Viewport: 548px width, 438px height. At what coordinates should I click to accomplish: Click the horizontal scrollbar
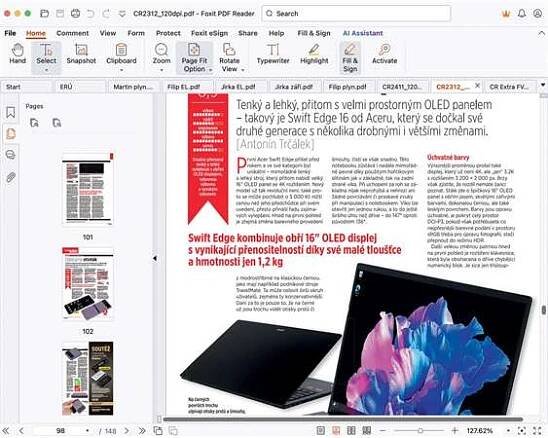(x=343, y=419)
